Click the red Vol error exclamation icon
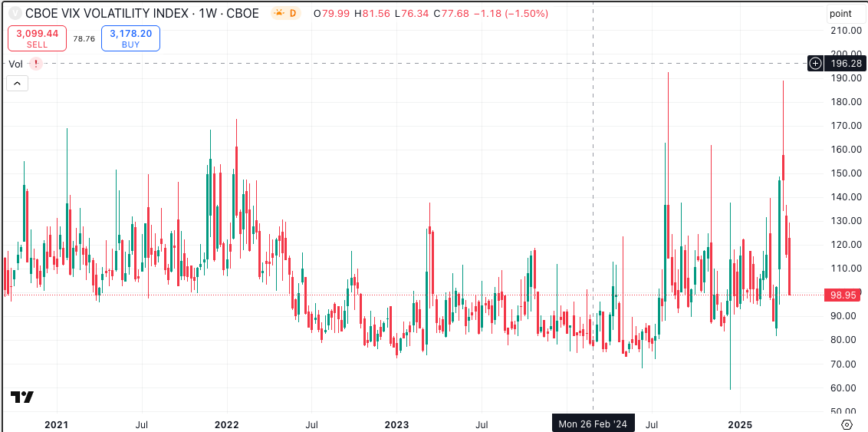The image size is (868, 432). pyautogui.click(x=36, y=64)
